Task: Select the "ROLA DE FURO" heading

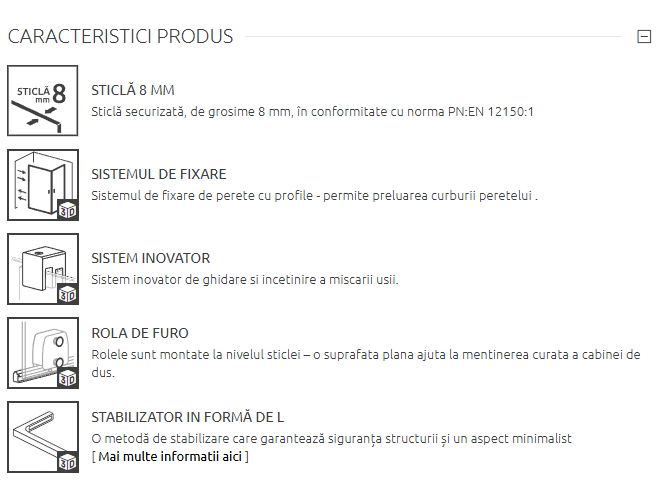Action: click(140, 333)
